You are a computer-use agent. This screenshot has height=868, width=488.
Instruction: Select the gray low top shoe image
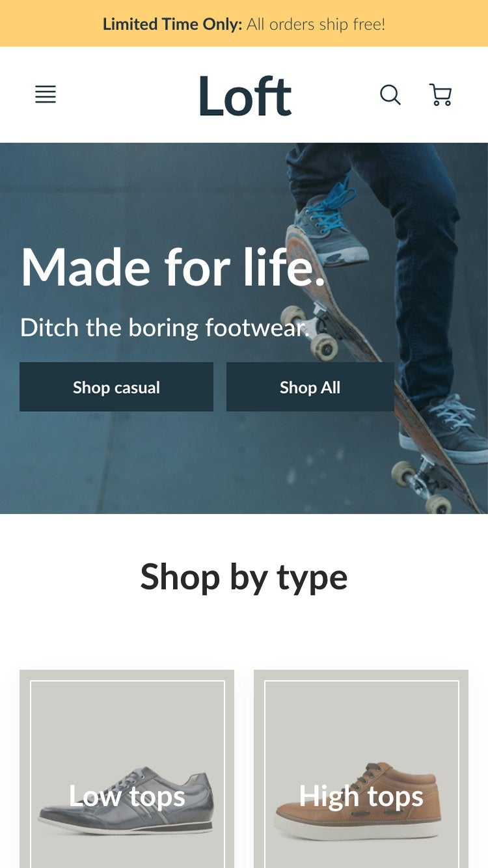point(126,802)
